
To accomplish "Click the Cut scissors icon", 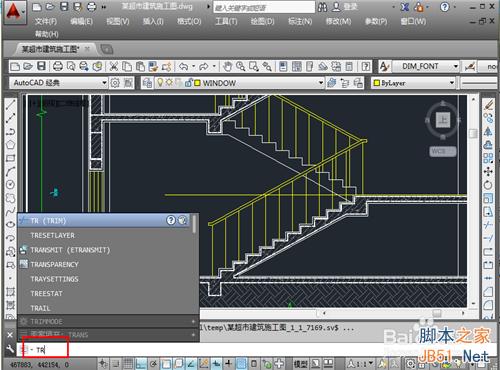I will (114, 66).
